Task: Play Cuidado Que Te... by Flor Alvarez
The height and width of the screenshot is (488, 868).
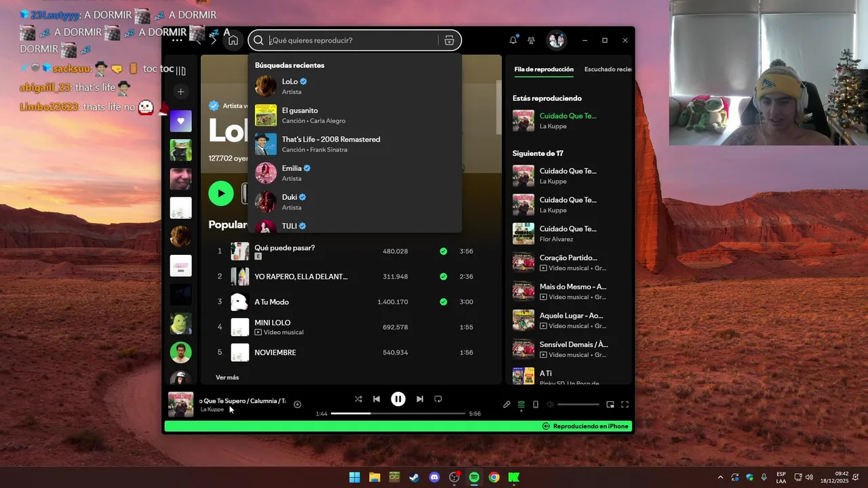Action: [x=568, y=234]
